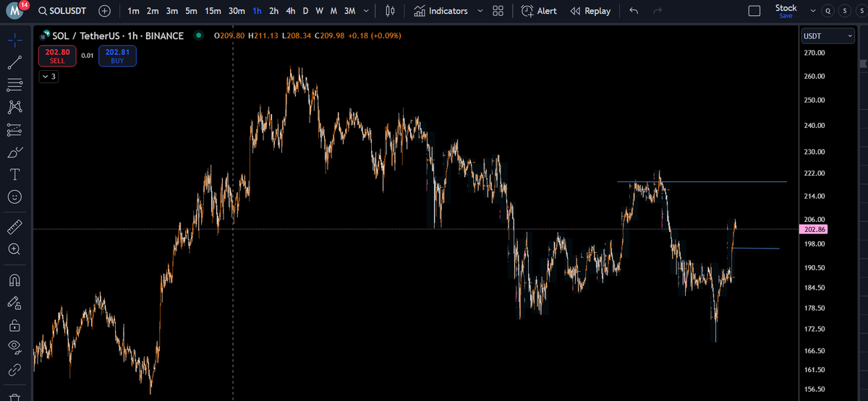Open the forecasting and measurement tools
This screenshot has height=401, width=868.
14,130
